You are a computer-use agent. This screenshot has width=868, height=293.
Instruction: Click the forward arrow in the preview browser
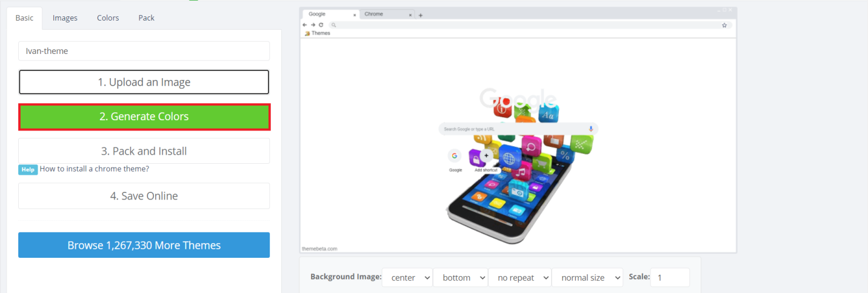313,25
